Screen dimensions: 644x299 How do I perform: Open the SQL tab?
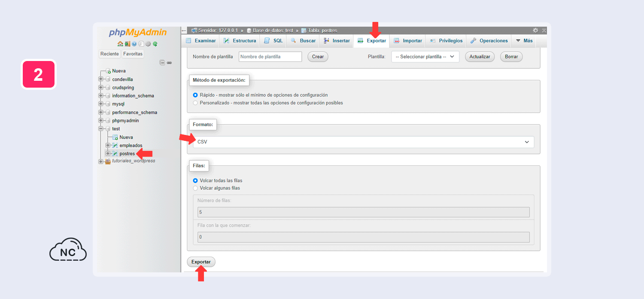273,41
